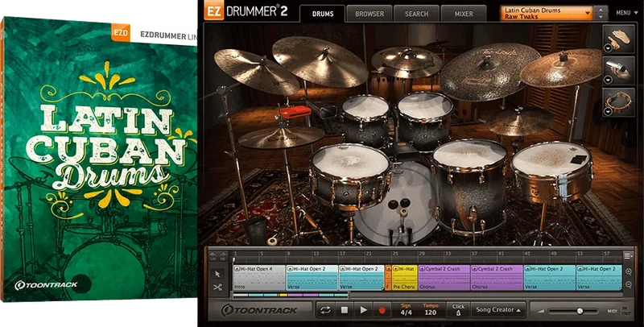Image resolution: width=644 pixels, height=327 pixels.
Task: Switch to the Search tab
Action: tap(416, 14)
